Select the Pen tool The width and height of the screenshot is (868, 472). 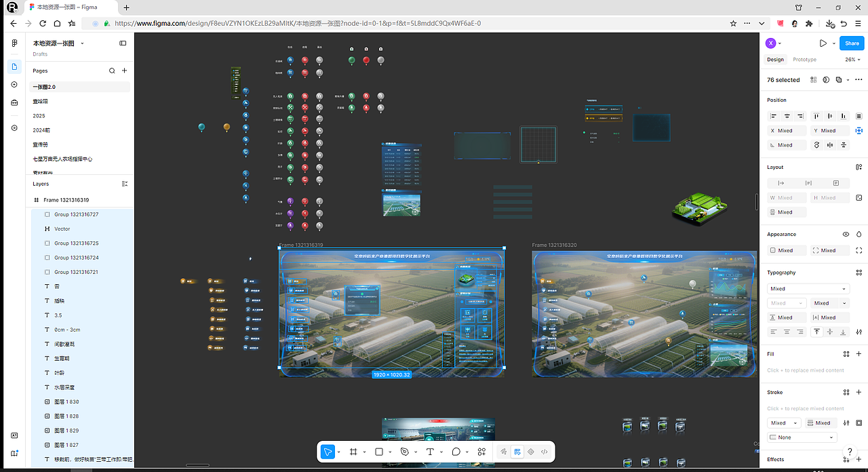405,452
